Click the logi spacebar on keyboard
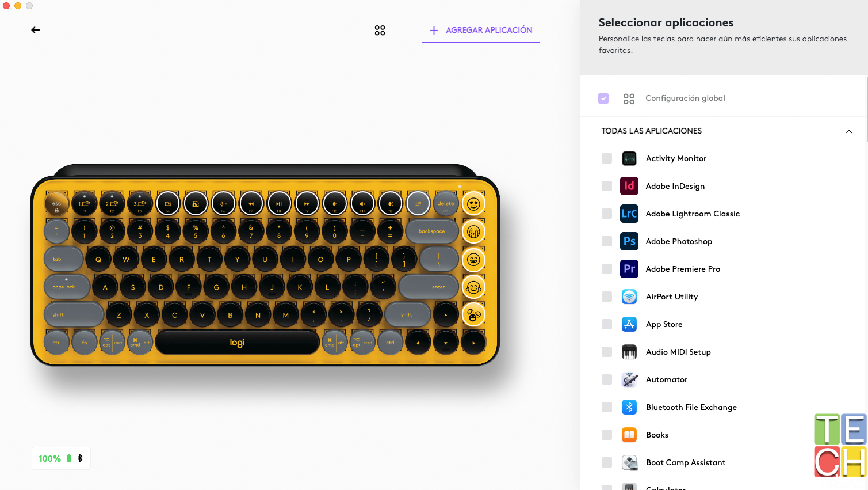 [237, 343]
